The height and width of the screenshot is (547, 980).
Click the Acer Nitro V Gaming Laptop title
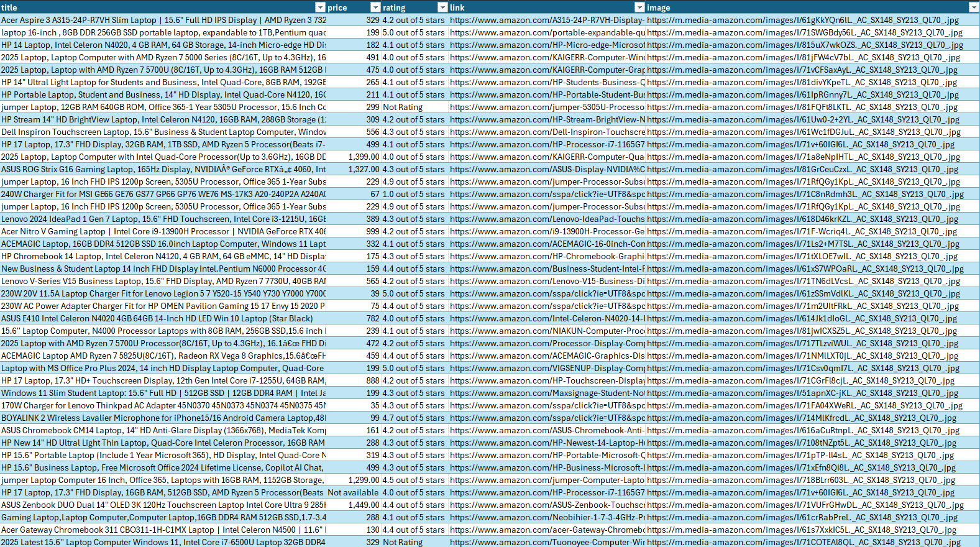pos(163,231)
